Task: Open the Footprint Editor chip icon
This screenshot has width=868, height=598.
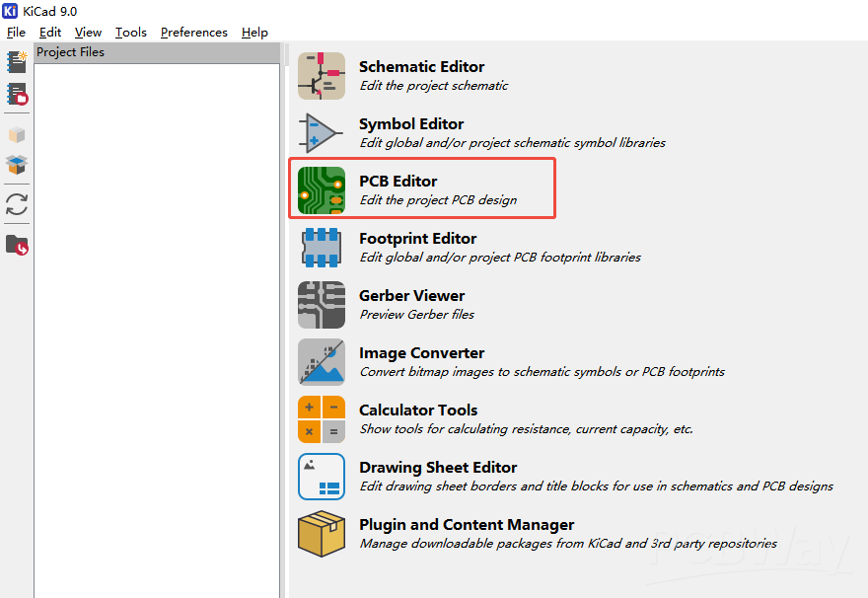Action: click(322, 248)
